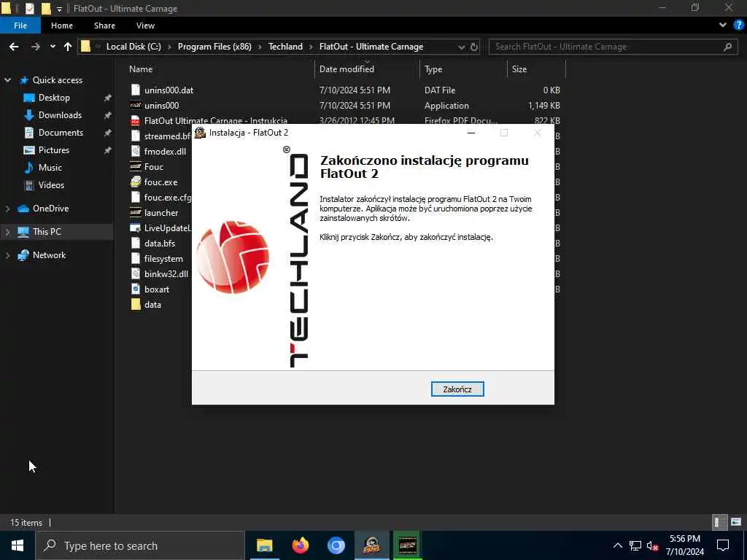Viewport: 747px width, 560px height.
Task: Open Desktop in Quick access
Action: click(x=54, y=98)
